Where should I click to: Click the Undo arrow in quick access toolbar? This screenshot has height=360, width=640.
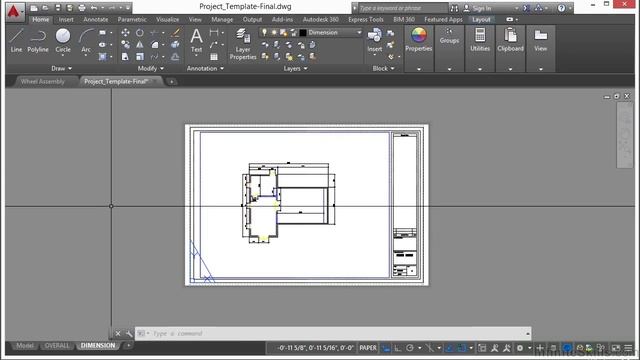coord(94,8)
